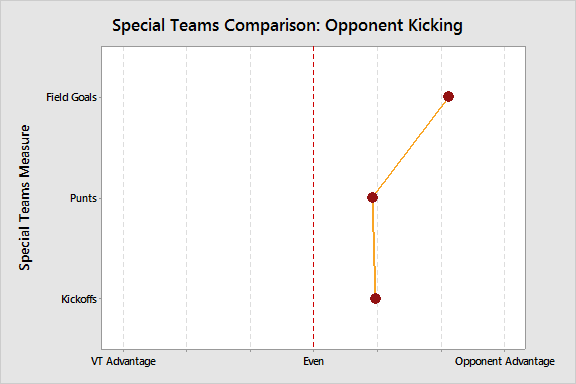576x384 pixels.
Task: Click the second gridline from the left
Action: (187, 198)
